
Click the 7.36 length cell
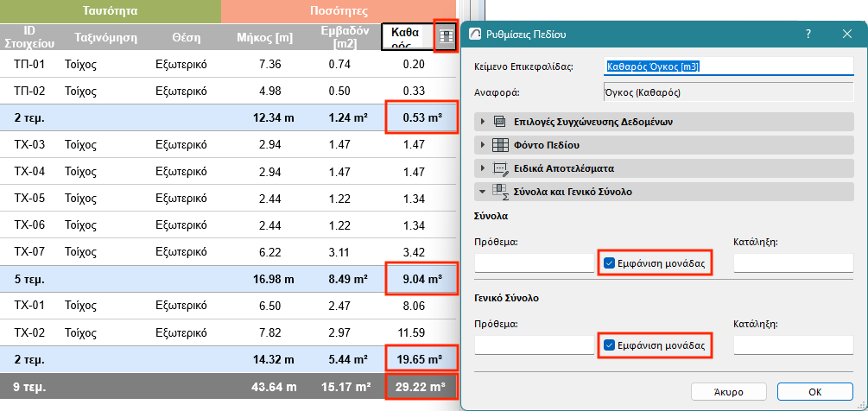pos(270,64)
